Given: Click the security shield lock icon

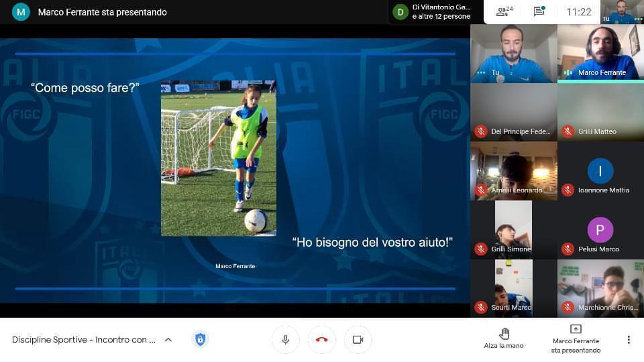Looking at the screenshot, I should pyautogui.click(x=200, y=339).
